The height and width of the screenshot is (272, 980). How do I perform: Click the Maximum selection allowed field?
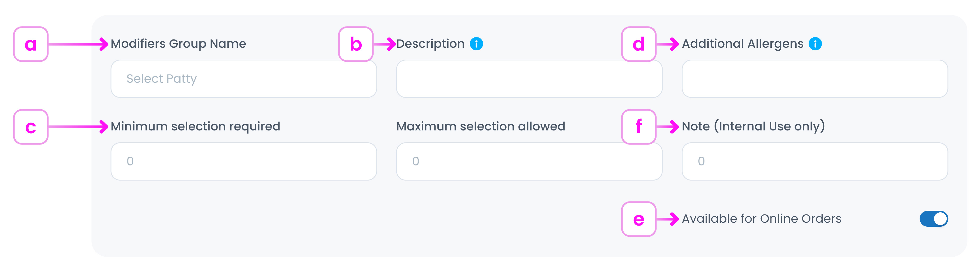pyautogui.click(x=530, y=161)
